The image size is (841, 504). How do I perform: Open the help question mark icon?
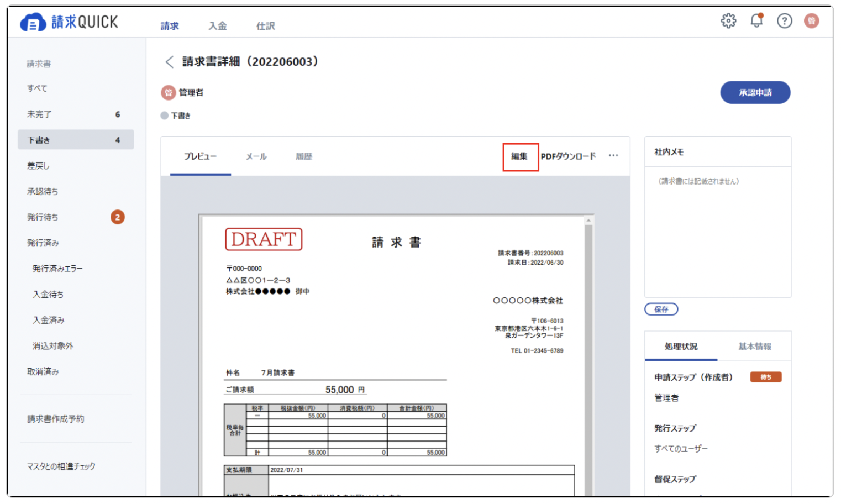(x=784, y=21)
